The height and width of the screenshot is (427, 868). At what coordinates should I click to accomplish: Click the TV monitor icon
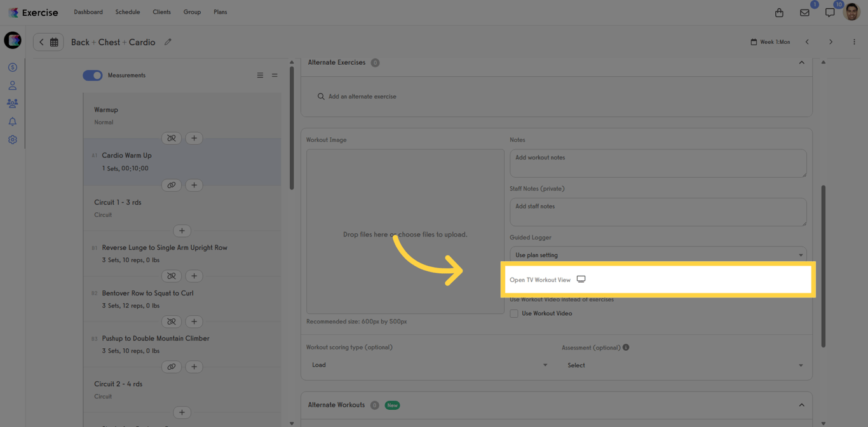[x=581, y=280]
